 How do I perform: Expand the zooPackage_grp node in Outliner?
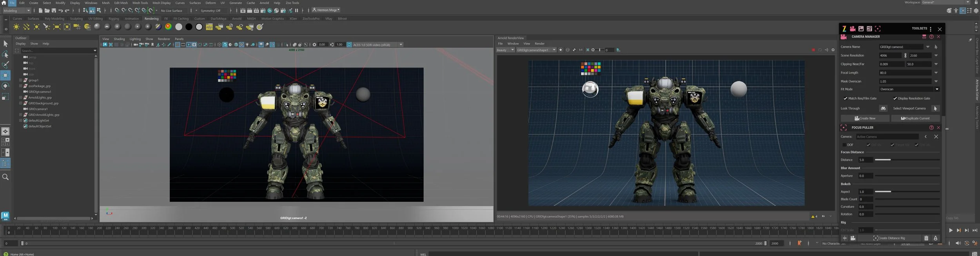(20, 86)
